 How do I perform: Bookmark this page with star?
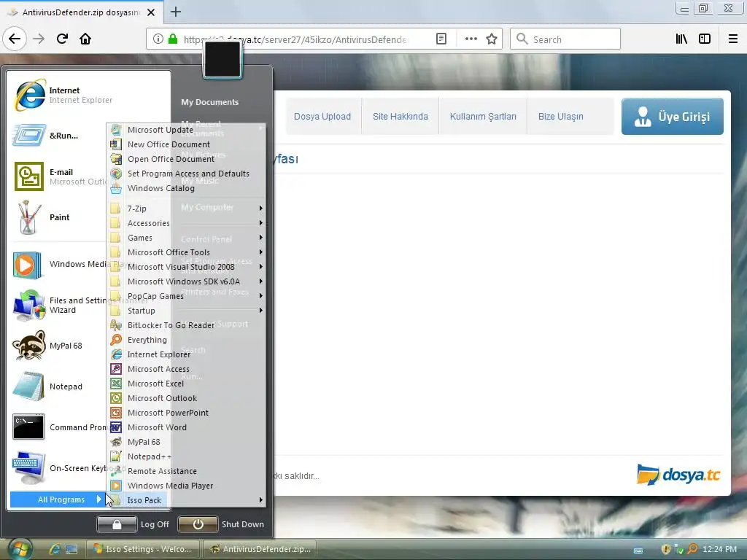492,39
